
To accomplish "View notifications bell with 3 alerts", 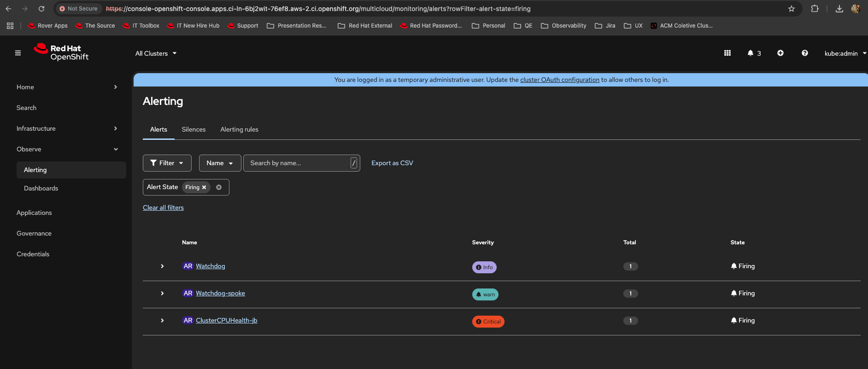I will pos(754,53).
